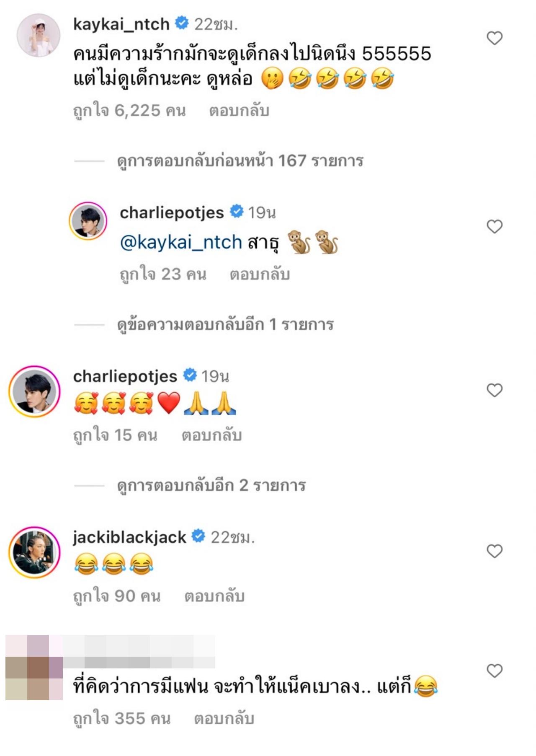
Task: Open the jackiblackjack username link
Action: click(x=129, y=537)
